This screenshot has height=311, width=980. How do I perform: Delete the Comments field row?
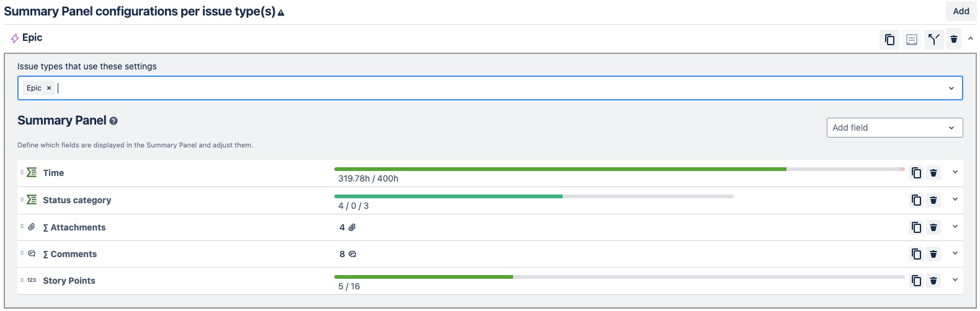click(933, 254)
